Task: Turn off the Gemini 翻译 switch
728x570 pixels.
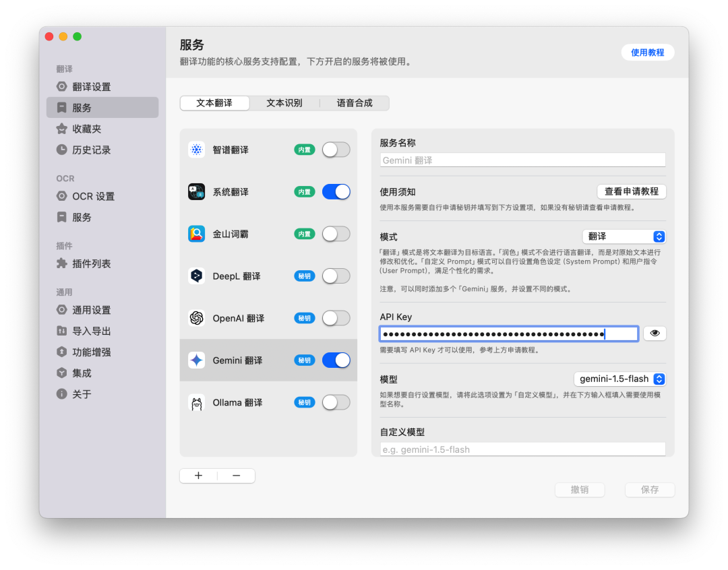Action: (x=336, y=360)
